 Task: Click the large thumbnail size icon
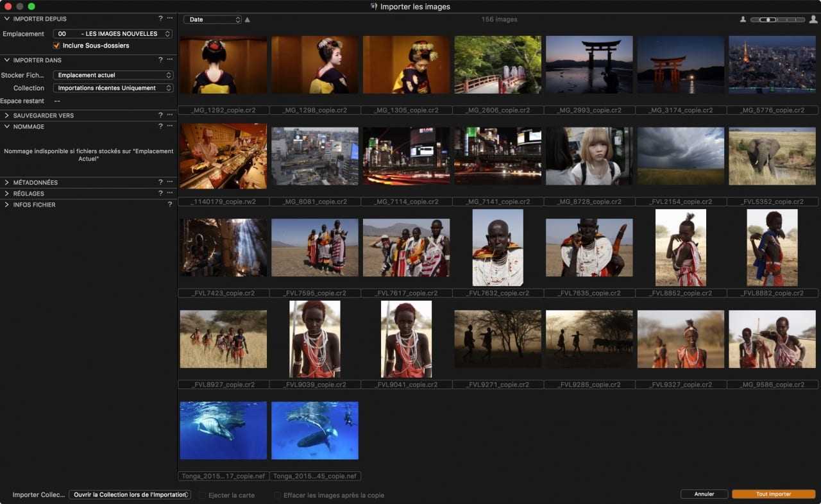pyautogui.click(x=813, y=20)
